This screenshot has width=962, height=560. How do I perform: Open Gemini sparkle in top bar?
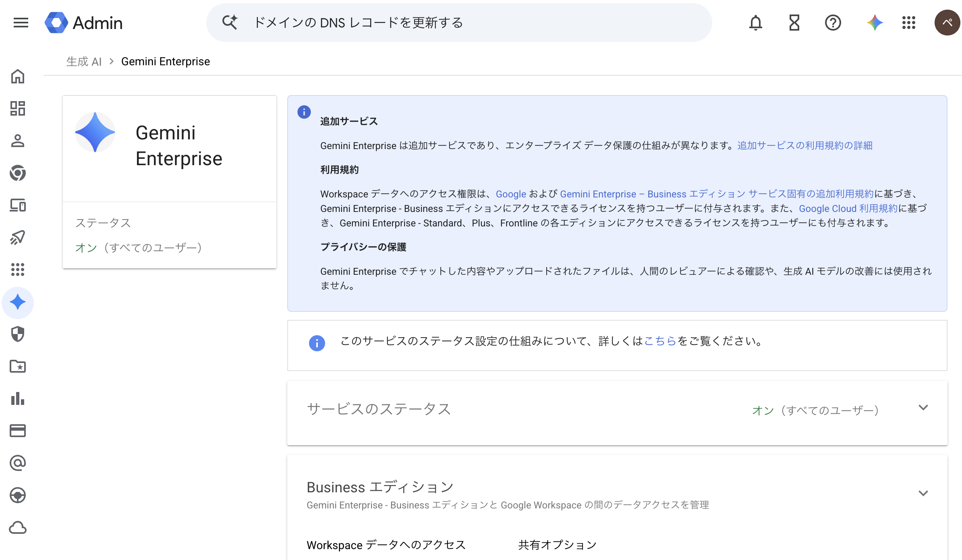click(875, 23)
